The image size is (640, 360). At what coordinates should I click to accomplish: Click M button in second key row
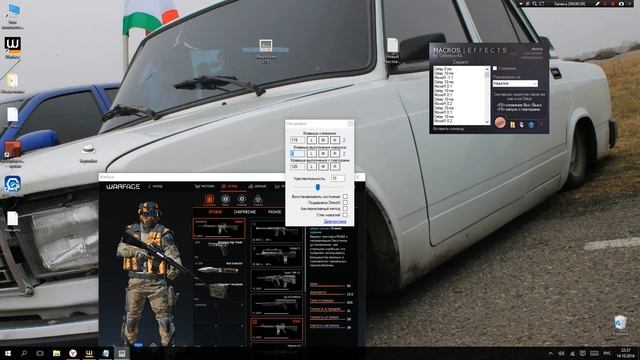tap(323, 153)
